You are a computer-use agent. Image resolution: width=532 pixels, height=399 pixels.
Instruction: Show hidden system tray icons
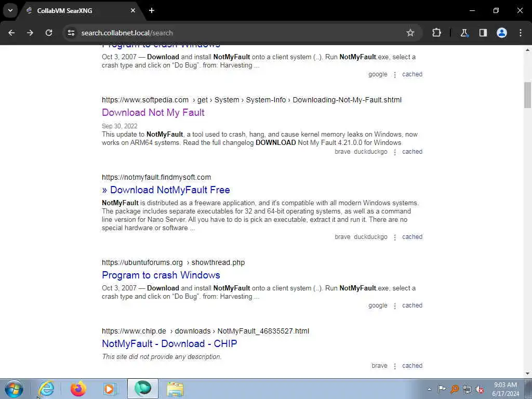(x=429, y=389)
